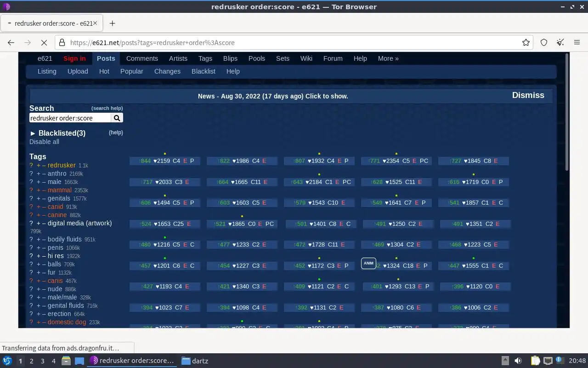
Task: Open the dartz folder taskbar window
Action: (x=195, y=361)
